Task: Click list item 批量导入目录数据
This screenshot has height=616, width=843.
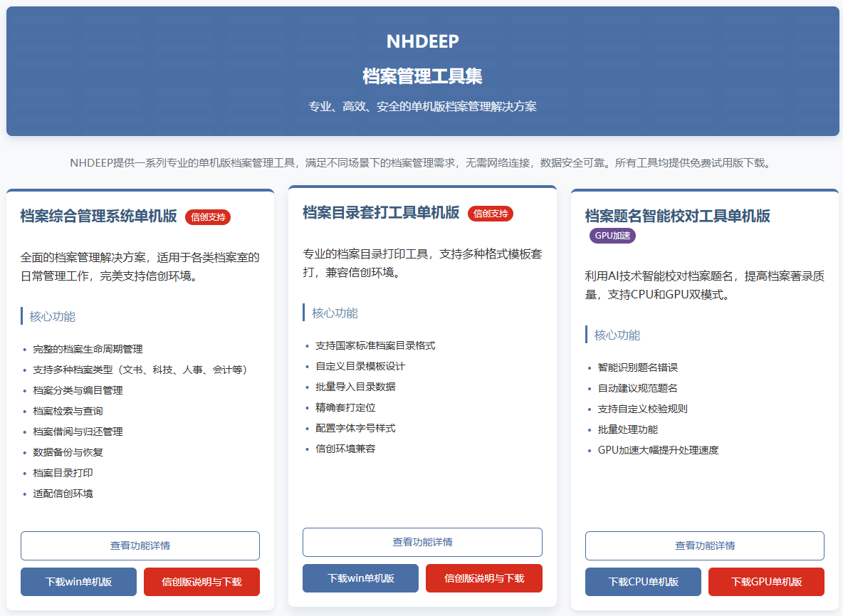Action: click(x=355, y=387)
